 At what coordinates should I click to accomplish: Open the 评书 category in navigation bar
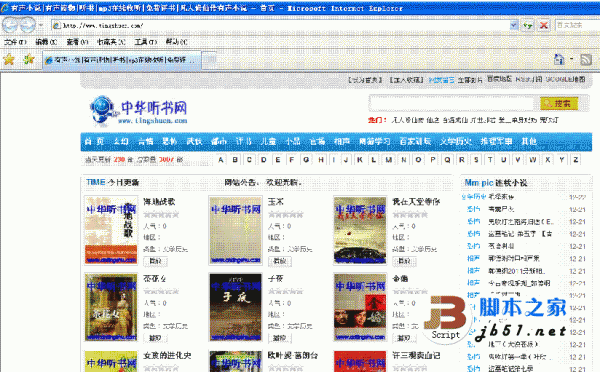point(244,141)
